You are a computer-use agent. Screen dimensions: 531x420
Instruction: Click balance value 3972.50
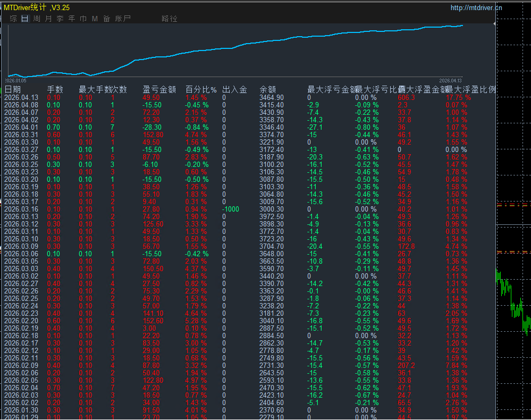272,217
